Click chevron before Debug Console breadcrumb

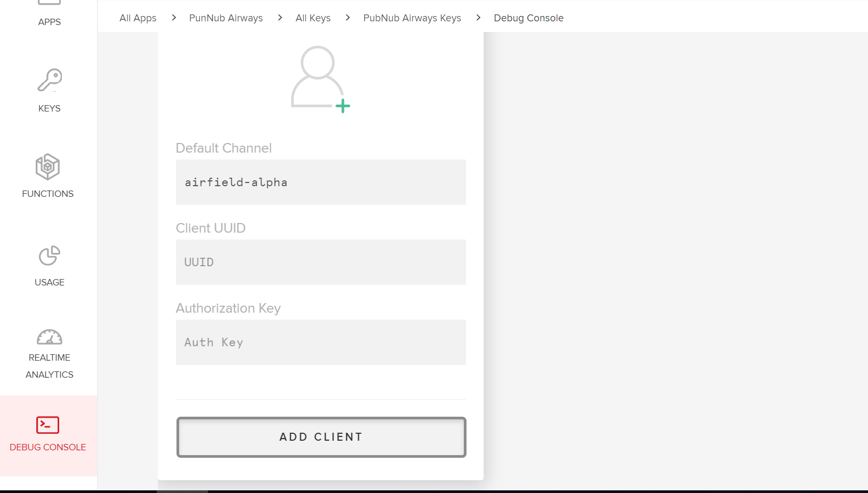pos(478,18)
